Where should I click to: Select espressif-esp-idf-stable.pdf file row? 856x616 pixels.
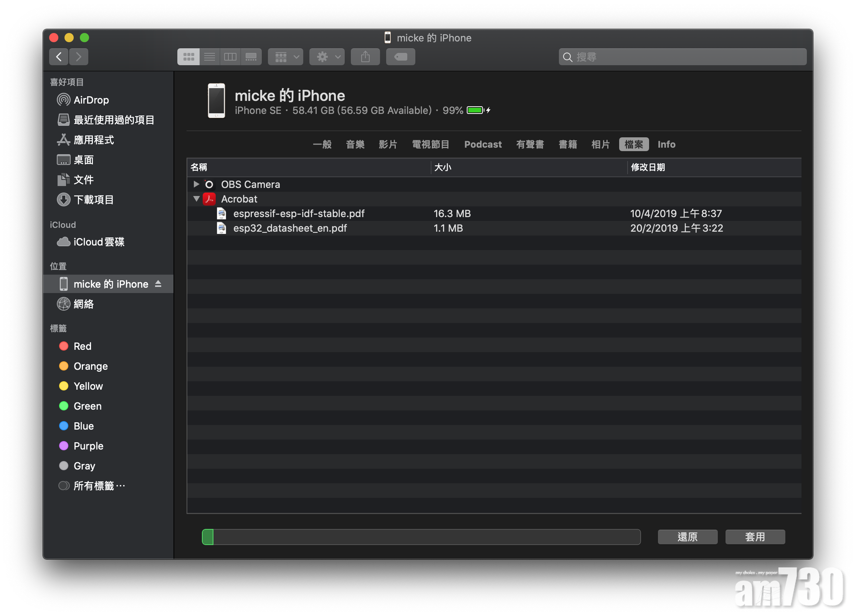299,214
